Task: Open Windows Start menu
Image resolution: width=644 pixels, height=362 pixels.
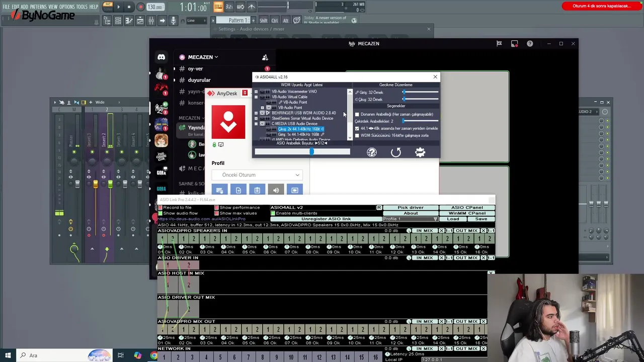Action: (8, 355)
